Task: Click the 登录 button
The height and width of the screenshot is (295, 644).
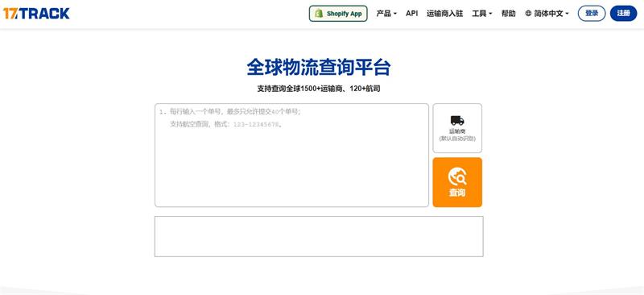Action: pos(592,14)
